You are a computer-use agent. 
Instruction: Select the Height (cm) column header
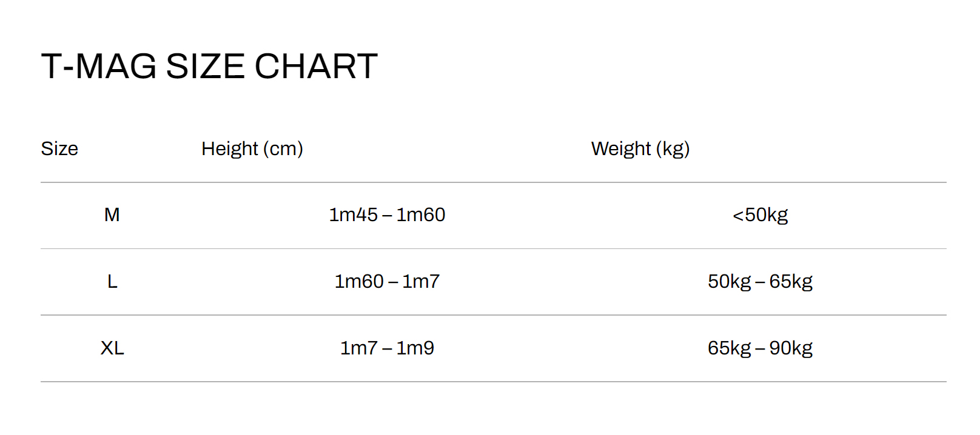[x=252, y=148]
